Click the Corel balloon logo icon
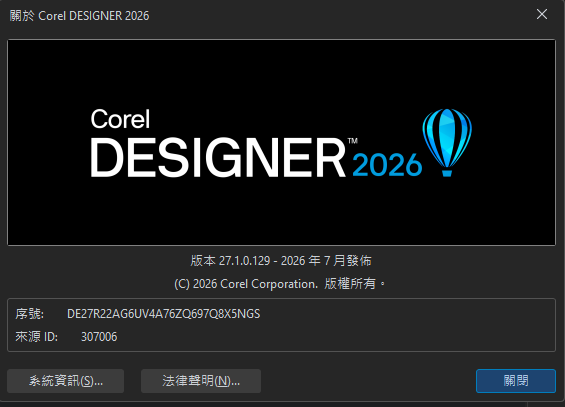The height and width of the screenshot is (407, 565). pos(447,143)
